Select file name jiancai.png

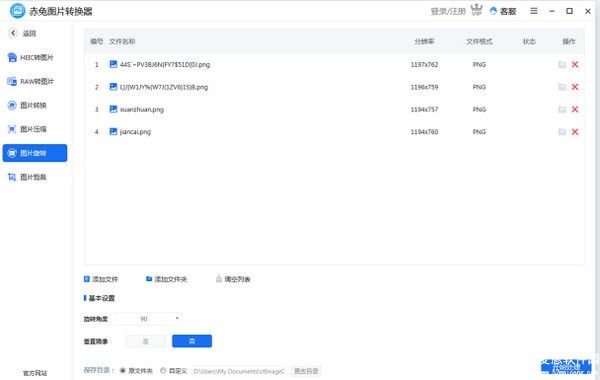coord(135,132)
